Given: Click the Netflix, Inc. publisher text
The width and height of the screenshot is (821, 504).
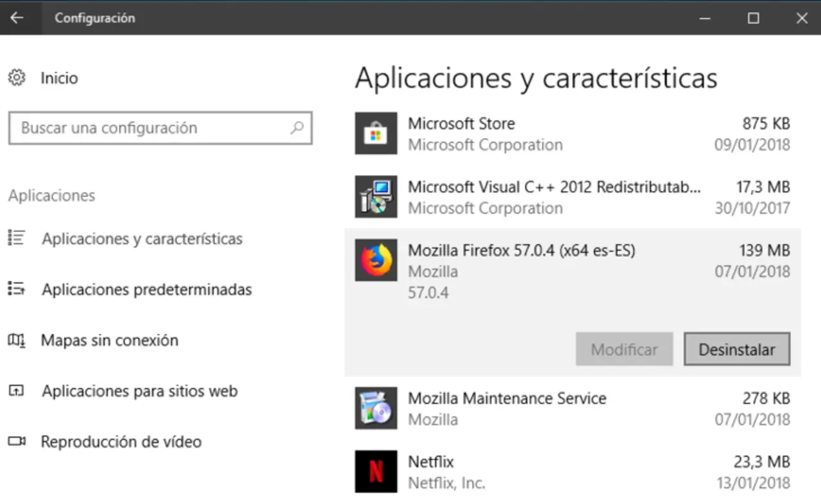Looking at the screenshot, I should point(446,483).
